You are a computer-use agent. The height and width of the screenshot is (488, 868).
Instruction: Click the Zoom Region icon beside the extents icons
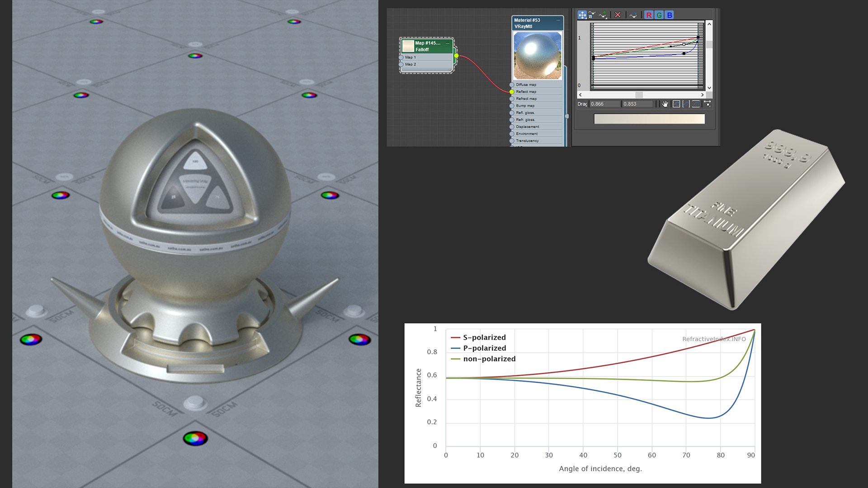point(708,104)
